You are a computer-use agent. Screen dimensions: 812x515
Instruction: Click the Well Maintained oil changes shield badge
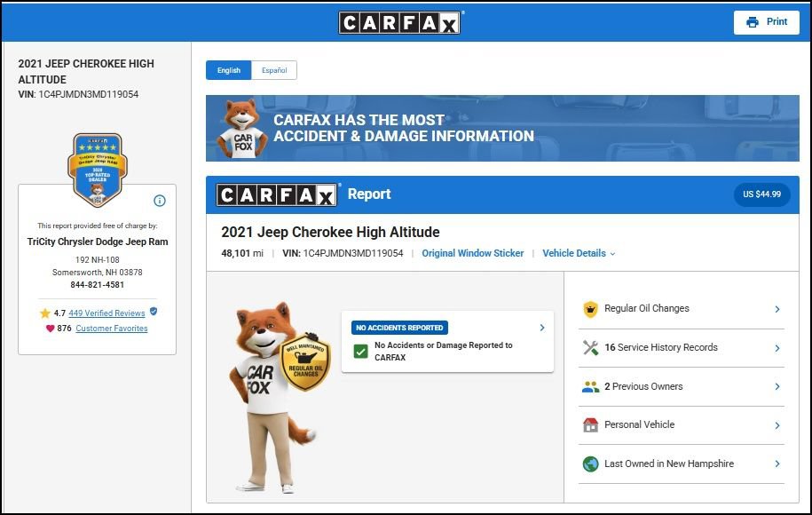click(x=305, y=361)
